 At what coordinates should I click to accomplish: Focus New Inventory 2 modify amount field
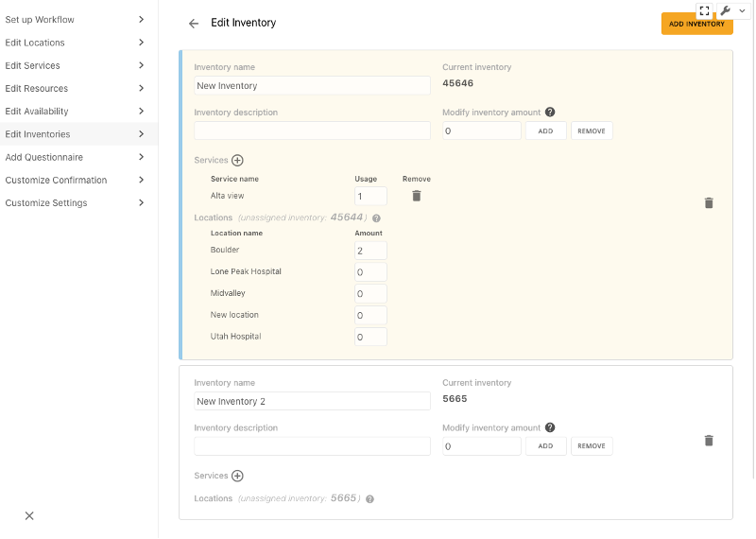[x=482, y=446]
